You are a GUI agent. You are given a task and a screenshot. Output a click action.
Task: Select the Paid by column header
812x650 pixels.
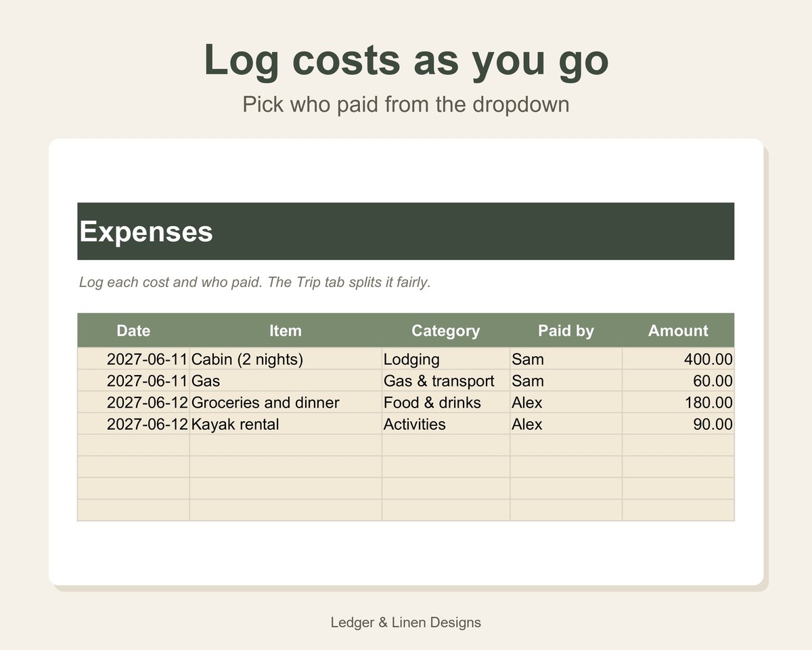pyautogui.click(x=566, y=330)
